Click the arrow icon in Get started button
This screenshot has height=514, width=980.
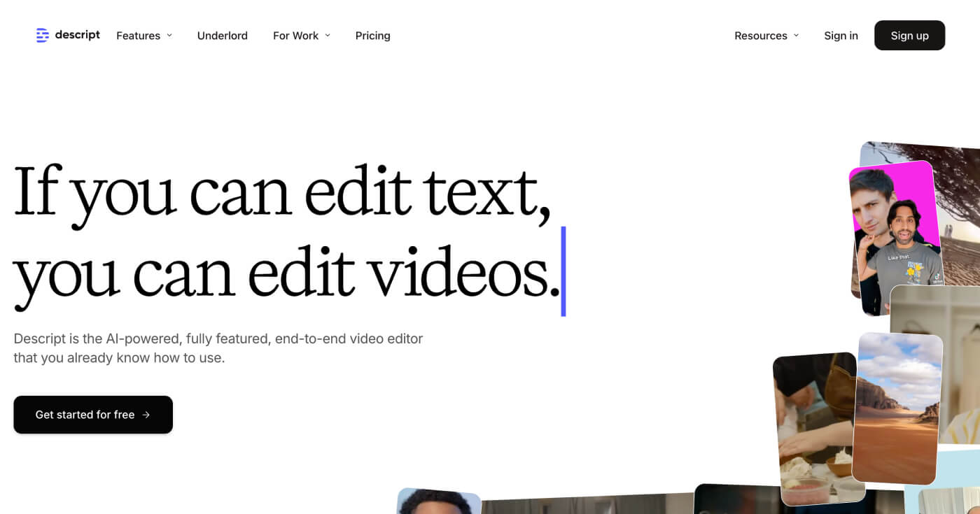[146, 415]
